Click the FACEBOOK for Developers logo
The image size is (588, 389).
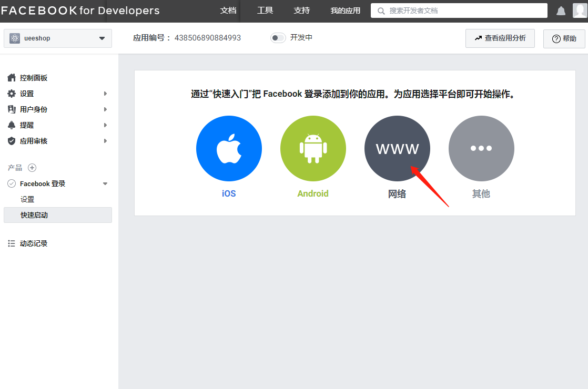click(x=80, y=11)
